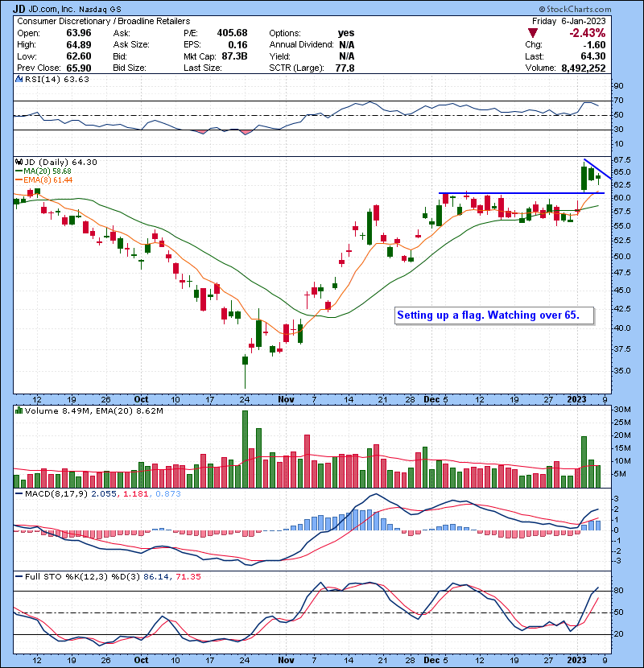Screen dimensions: 644x668
Task: Click the red down-triangle price change icon
Action: (x=532, y=33)
